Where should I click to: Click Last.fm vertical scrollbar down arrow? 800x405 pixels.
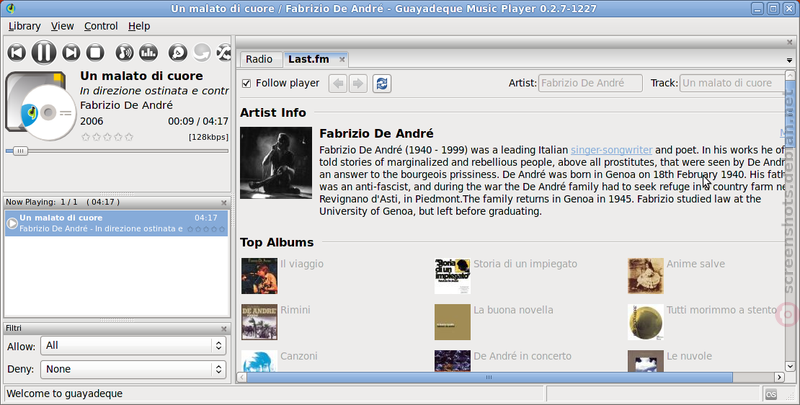(x=790, y=366)
